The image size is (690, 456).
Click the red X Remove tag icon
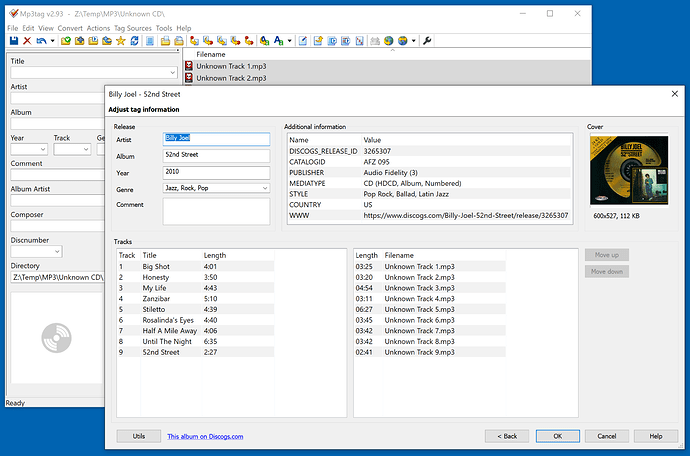click(x=27, y=41)
